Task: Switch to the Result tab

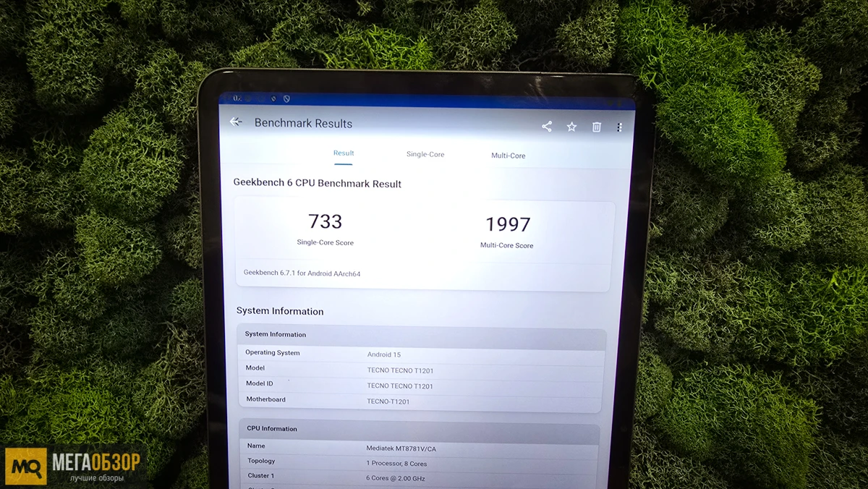Action: coord(344,153)
